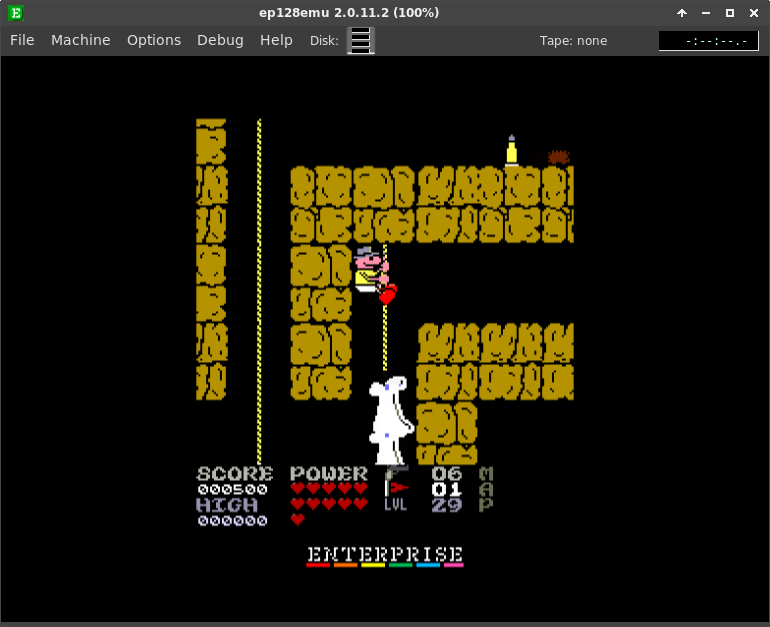Open the File menu

click(22, 40)
